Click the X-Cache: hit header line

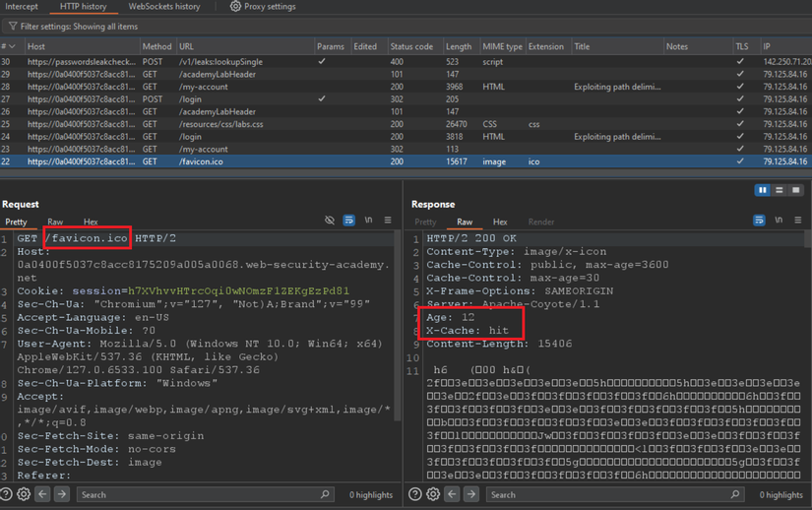pyautogui.click(x=468, y=331)
